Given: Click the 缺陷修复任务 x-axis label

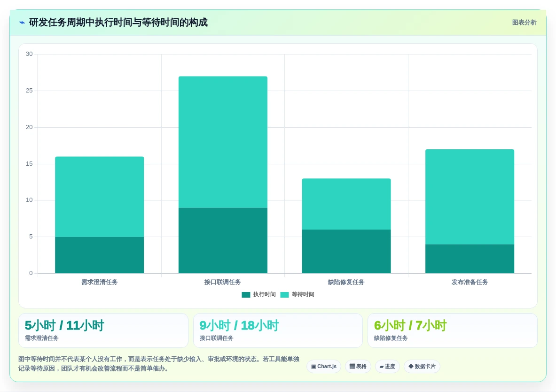Looking at the screenshot, I should pyautogui.click(x=346, y=282).
